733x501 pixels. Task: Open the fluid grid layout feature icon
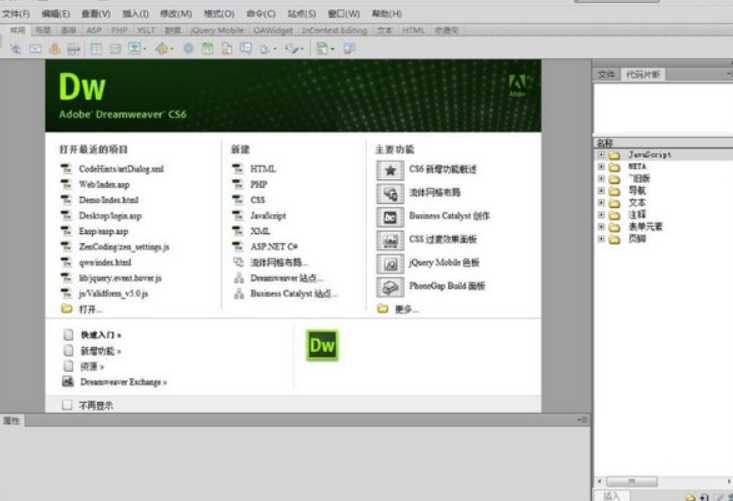(x=390, y=193)
